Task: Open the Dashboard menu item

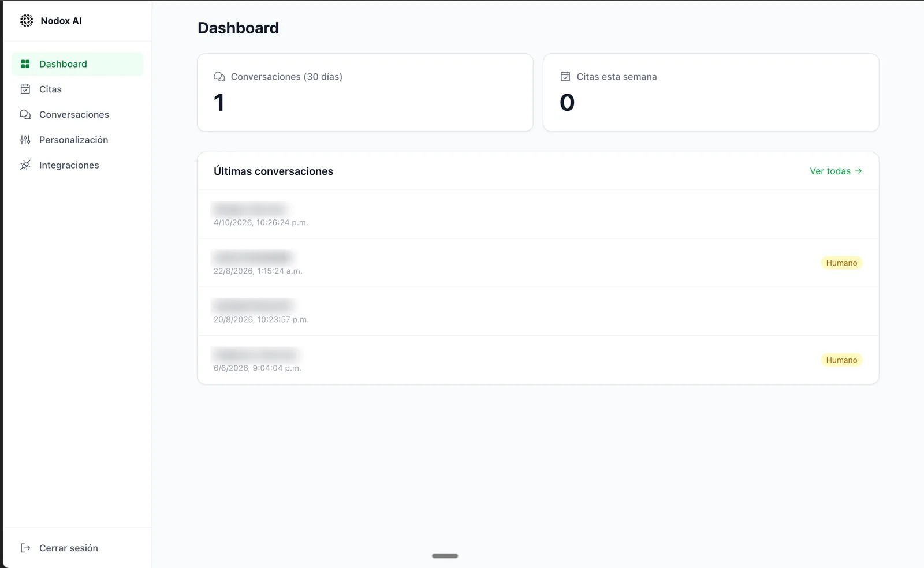Action: (x=77, y=64)
